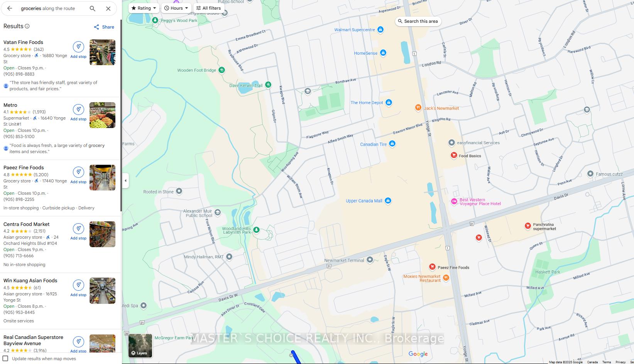
Task: Select the Alexander Muir Public School pin
Action: point(218,212)
